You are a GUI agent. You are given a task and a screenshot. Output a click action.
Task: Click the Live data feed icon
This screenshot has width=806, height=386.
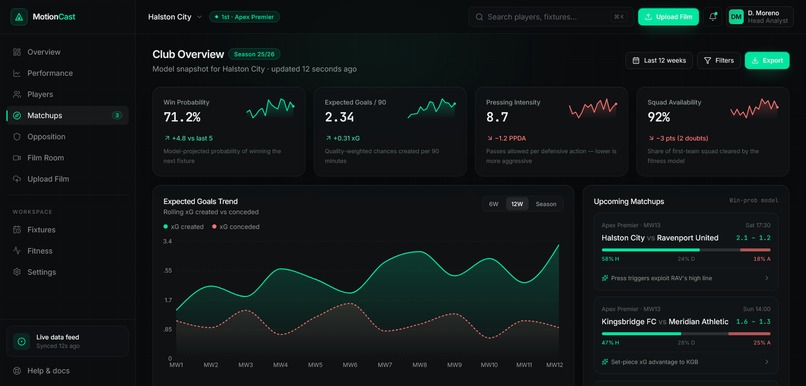[22, 341]
